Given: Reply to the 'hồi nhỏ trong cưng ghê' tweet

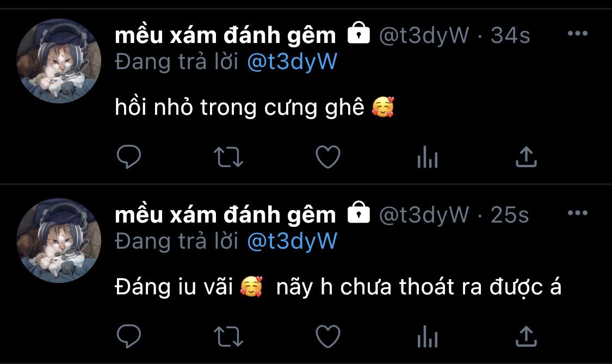Looking at the screenshot, I should click(x=129, y=157).
